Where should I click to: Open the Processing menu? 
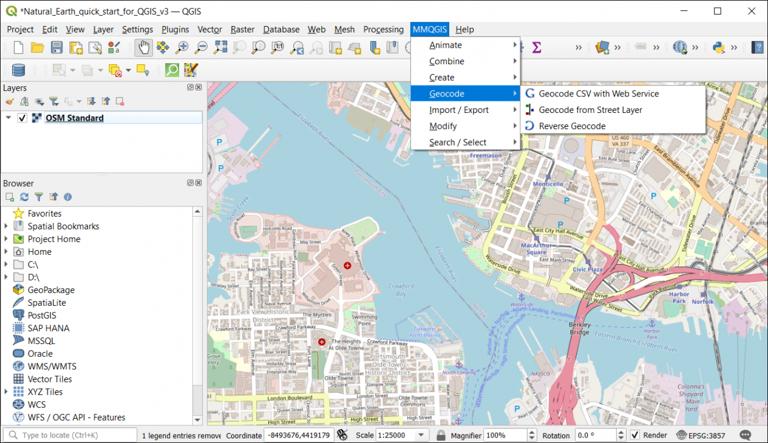(383, 29)
